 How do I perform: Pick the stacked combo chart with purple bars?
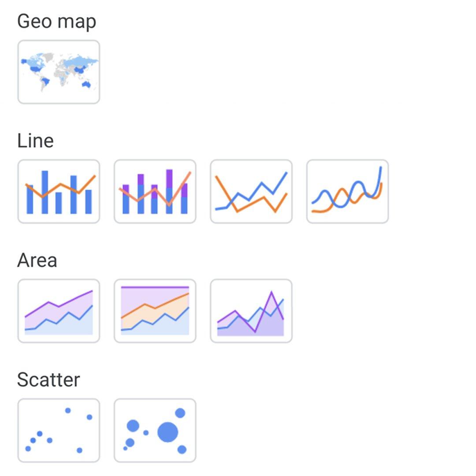[155, 191]
